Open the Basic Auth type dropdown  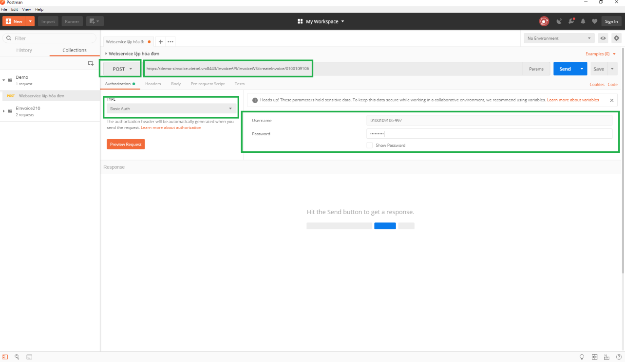point(171,109)
